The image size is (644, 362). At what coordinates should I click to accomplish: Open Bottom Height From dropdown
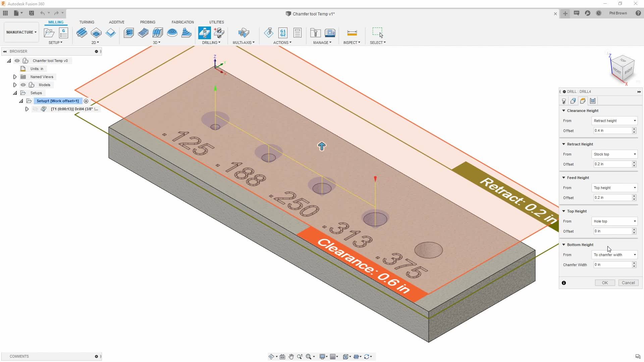click(614, 255)
